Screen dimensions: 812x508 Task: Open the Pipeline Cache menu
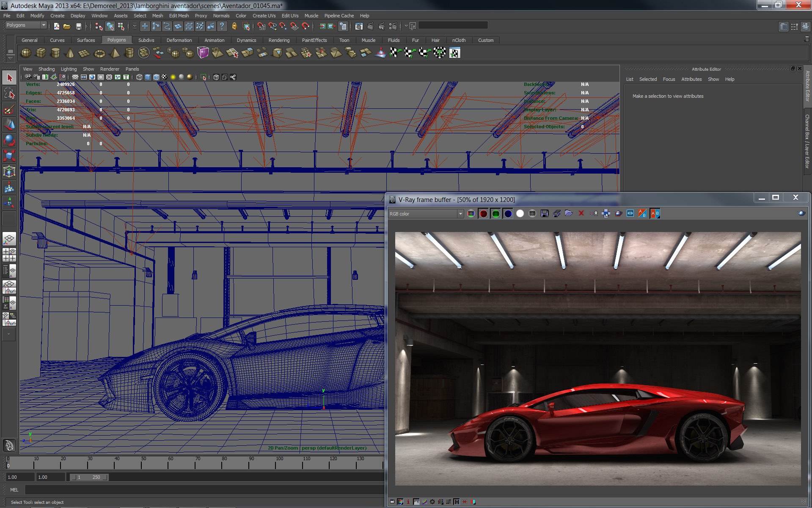point(339,16)
